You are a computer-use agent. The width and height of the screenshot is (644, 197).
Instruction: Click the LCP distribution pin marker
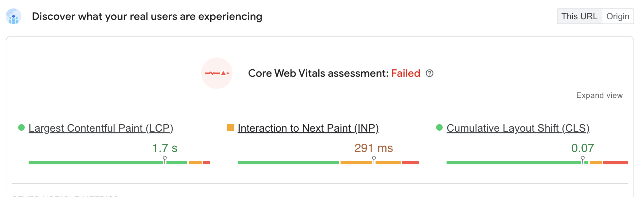pos(165,158)
